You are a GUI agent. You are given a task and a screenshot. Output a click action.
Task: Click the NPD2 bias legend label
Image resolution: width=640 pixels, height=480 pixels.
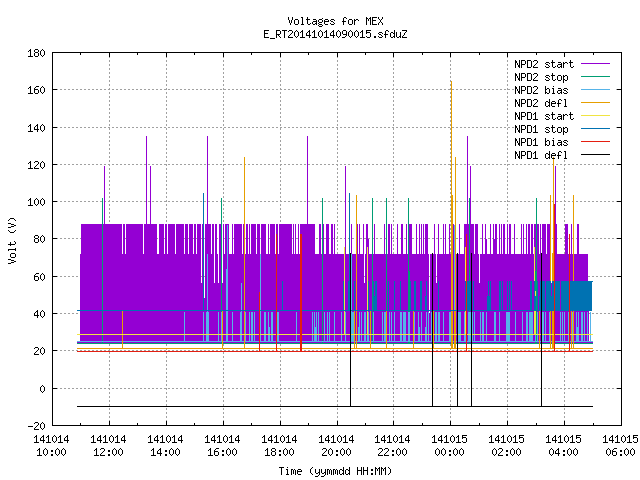[541, 90]
